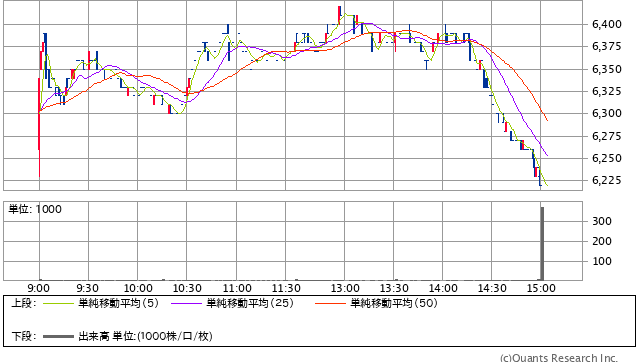Click the (c)Quants Research Inc. copyright text
638x362 pixels.
(559, 358)
